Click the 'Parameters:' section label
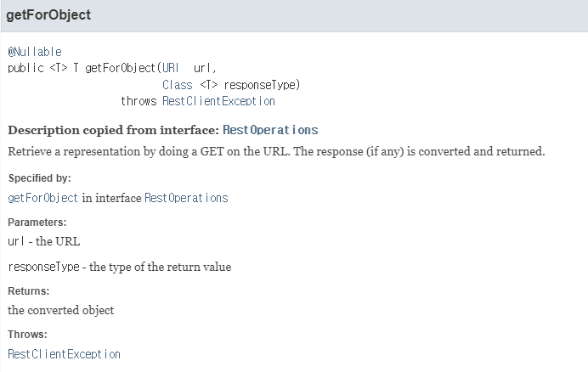This screenshot has width=588, height=372. 37,222
